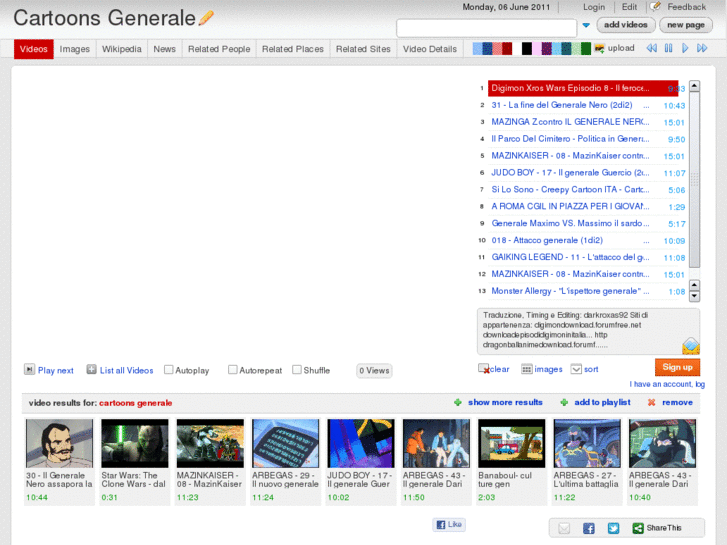
Task: Open the search dropdown arrow
Action: [586, 25]
